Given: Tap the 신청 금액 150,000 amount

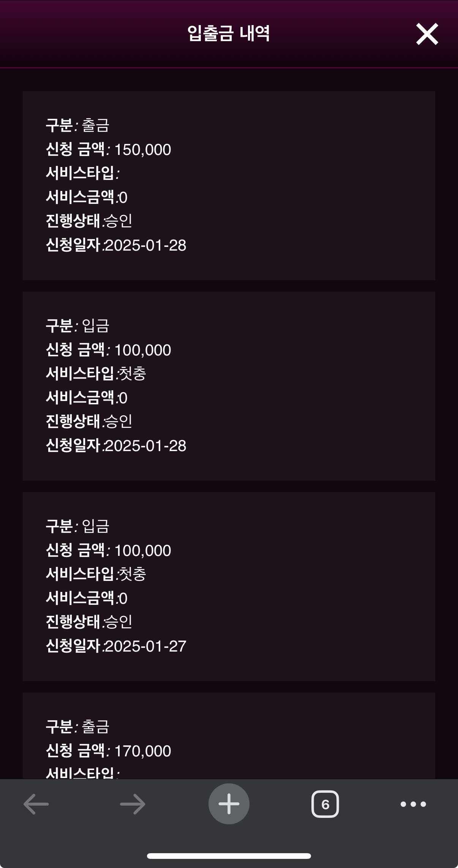Looking at the screenshot, I should coord(142,150).
